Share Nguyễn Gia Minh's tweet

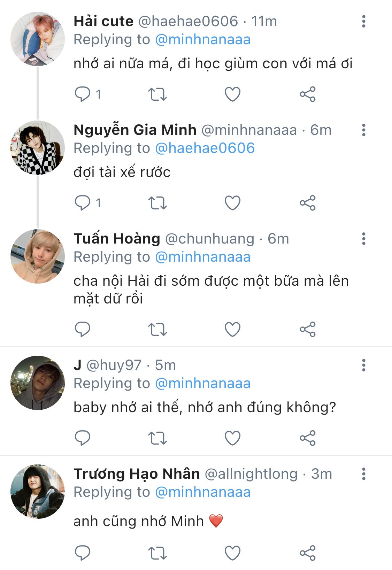(307, 203)
